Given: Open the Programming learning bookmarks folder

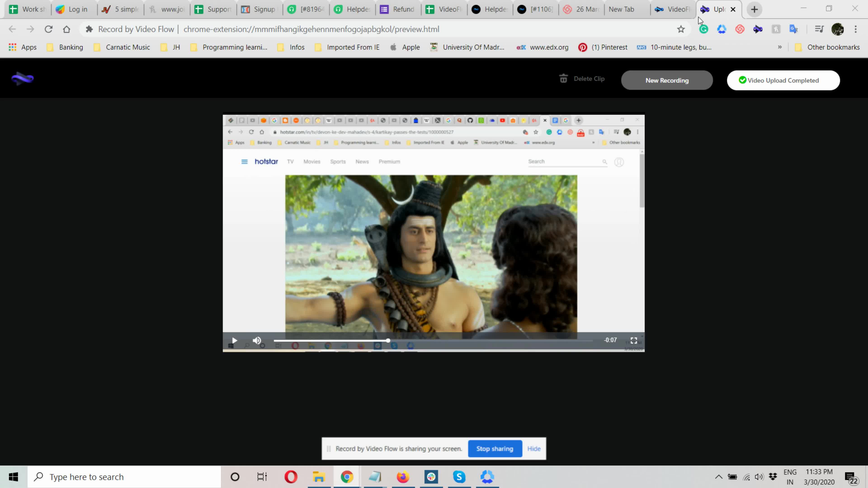Looking at the screenshot, I should 229,47.
